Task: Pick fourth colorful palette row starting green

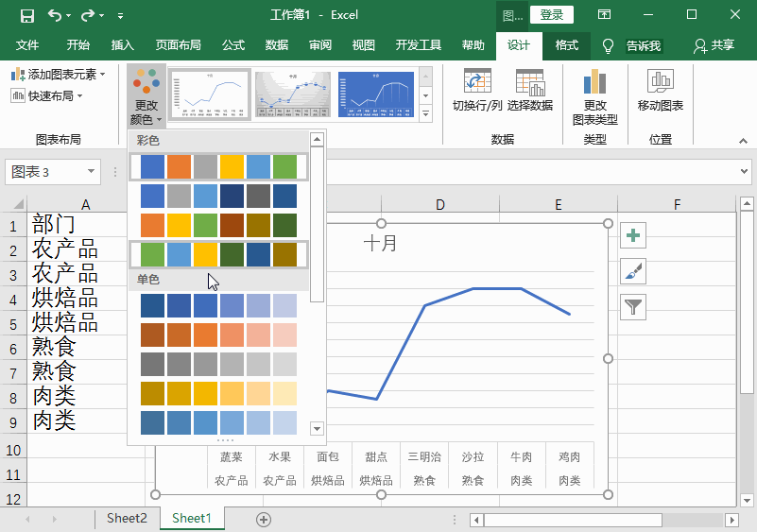Action: [x=218, y=254]
